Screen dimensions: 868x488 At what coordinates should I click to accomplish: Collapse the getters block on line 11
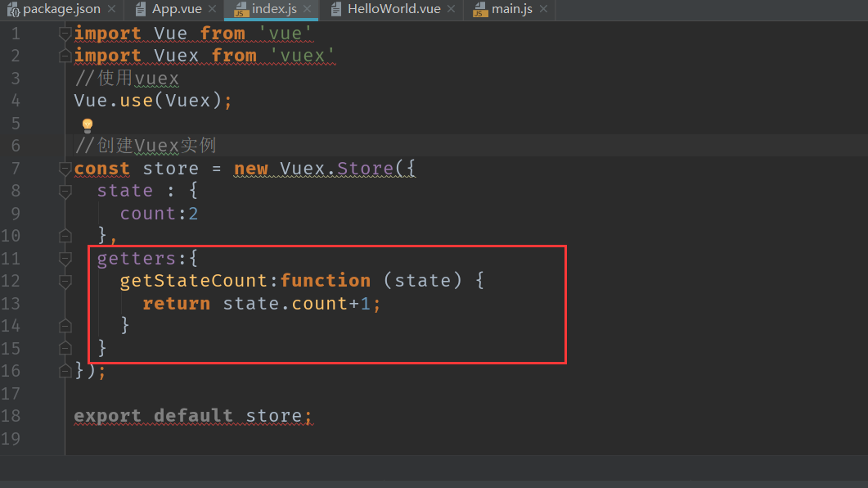point(65,259)
